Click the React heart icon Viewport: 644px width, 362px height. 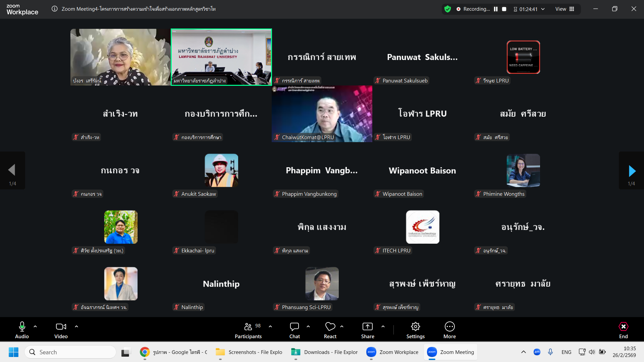click(330, 327)
